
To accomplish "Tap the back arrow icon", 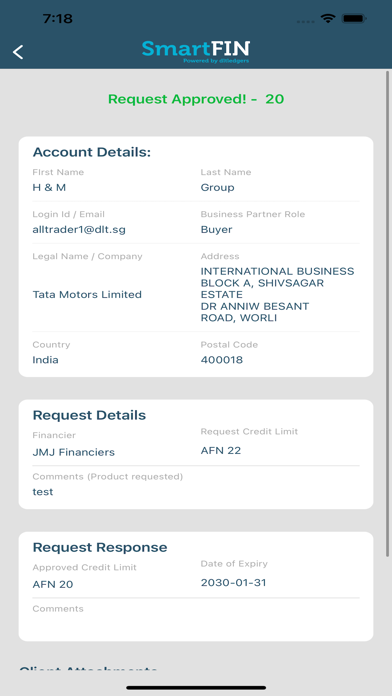I will (x=18, y=52).
